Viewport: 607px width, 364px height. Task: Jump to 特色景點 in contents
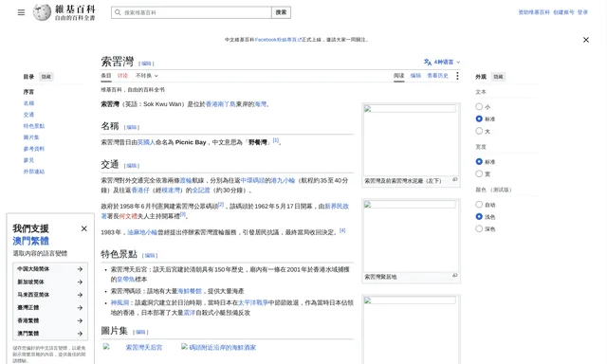pos(34,126)
